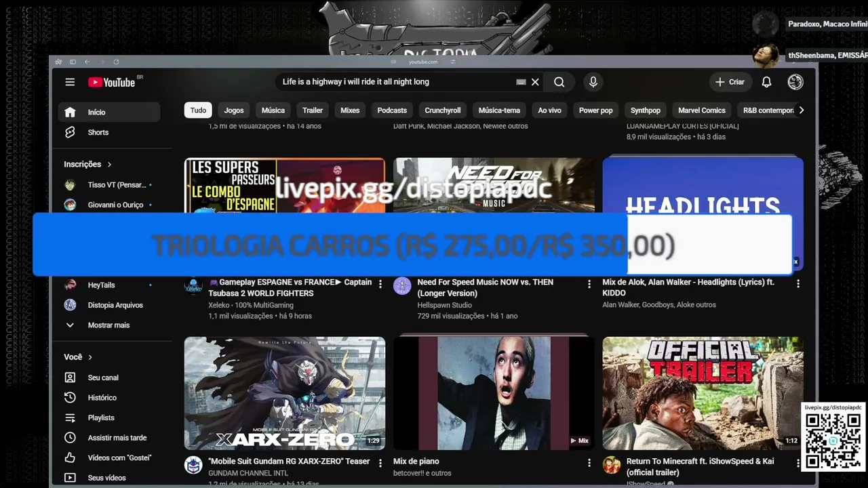Open Playlists in the sidebar

(109, 418)
